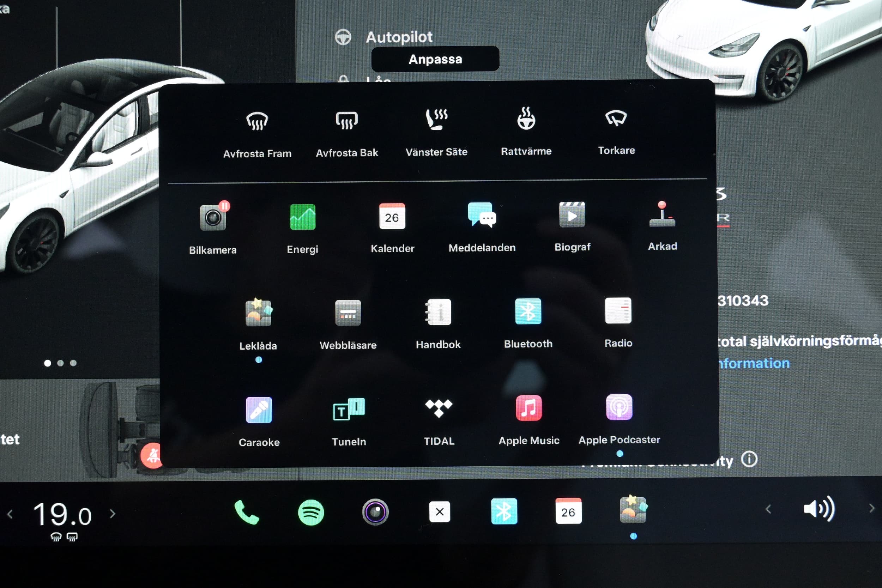Turn on Vänster Säte seat heating

[x=436, y=132]
